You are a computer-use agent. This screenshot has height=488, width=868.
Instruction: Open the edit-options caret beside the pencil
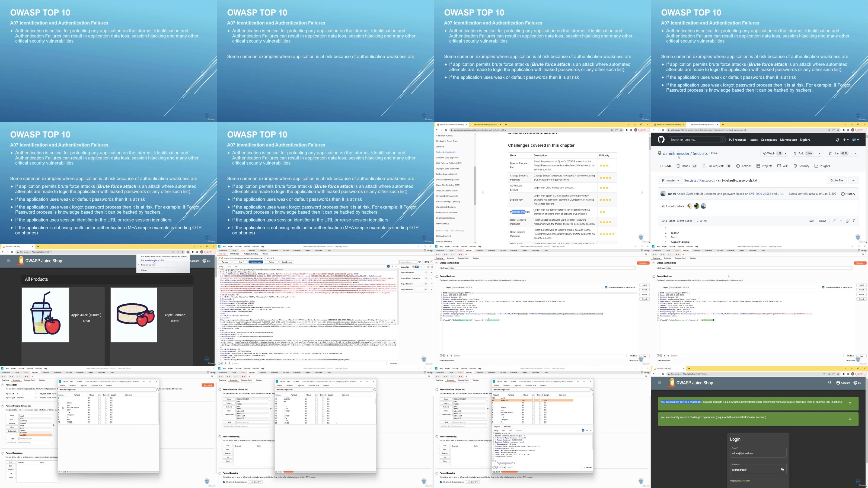pyautogui.click(x=841, y=221)
